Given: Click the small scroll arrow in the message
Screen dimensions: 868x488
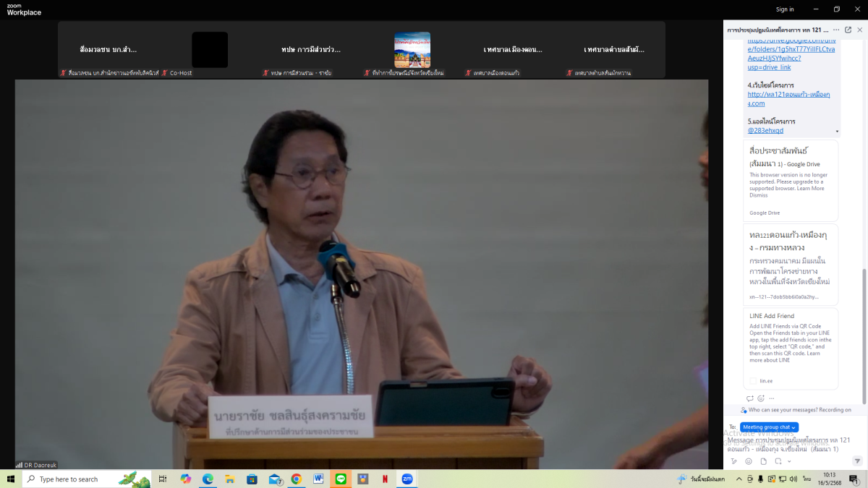Looking at the screenshot, I should click(838, 132).
